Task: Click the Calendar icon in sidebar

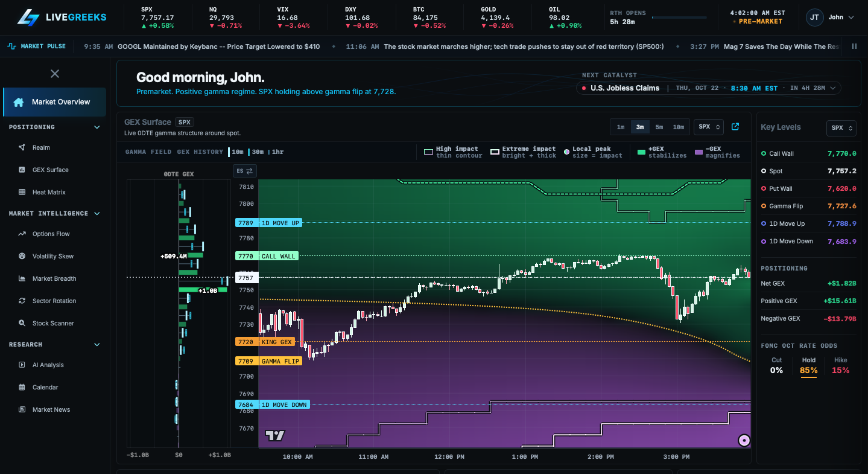Action: 22,387
